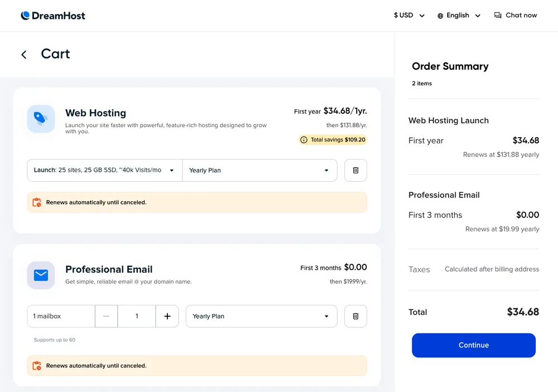Open the English language selector
558x392 pixels.
459,15
